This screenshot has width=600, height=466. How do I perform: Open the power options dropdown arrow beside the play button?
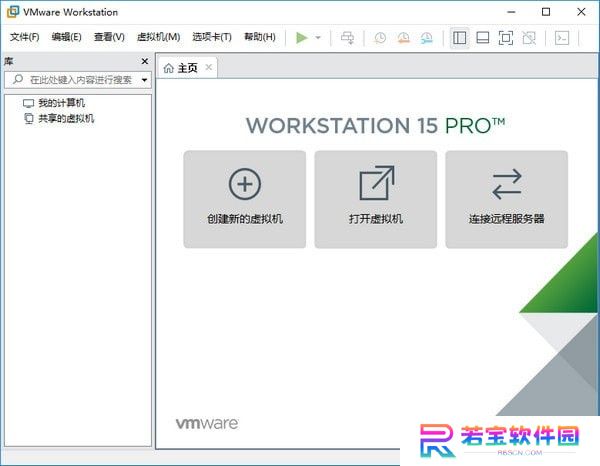[318, 37]
